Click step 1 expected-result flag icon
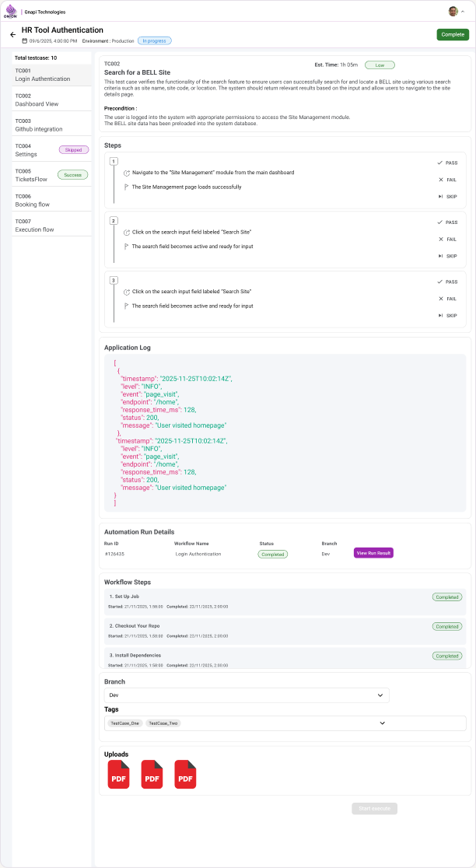The image size is (476, 868). coord(126,187)
